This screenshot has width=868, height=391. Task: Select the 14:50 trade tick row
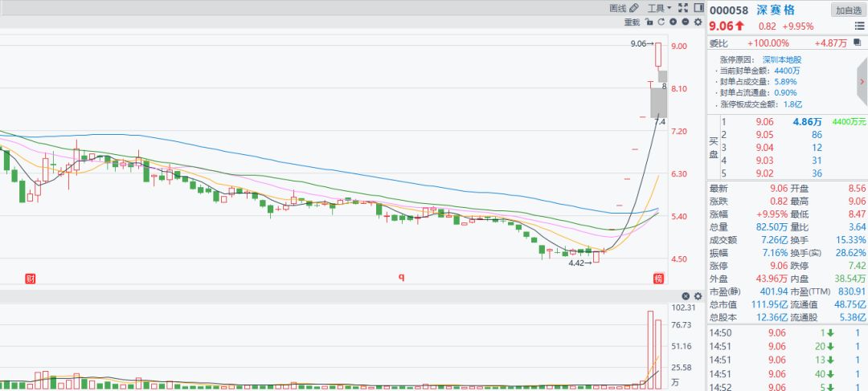(788, 333)
